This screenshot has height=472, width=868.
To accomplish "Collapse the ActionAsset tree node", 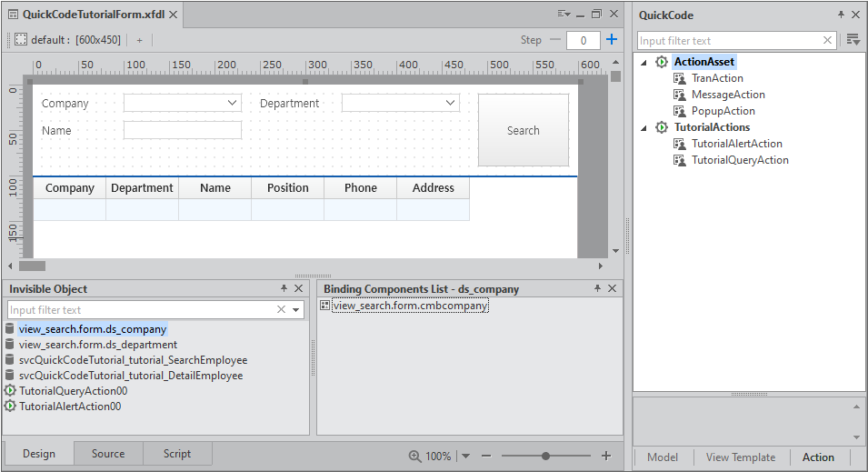I will coord(644,62).
